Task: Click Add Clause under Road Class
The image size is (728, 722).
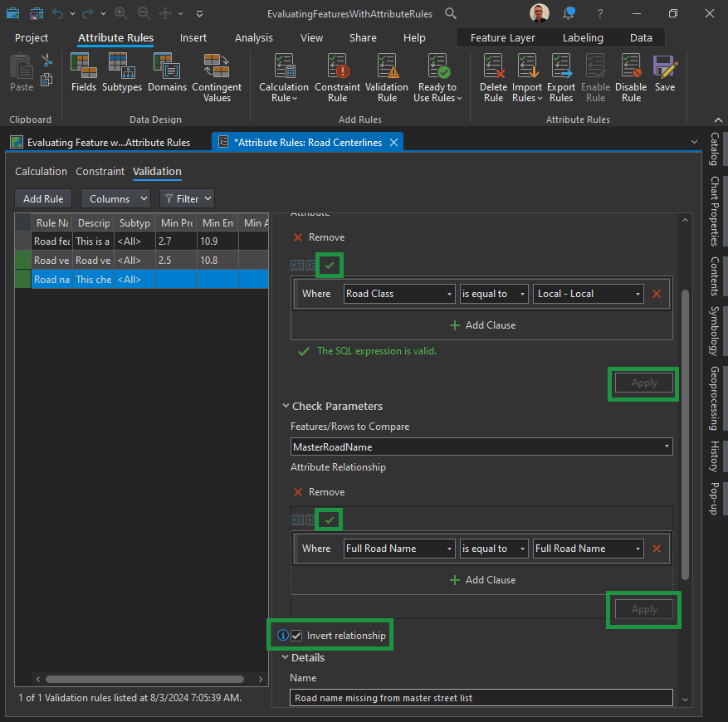Action: coord(482,325)
